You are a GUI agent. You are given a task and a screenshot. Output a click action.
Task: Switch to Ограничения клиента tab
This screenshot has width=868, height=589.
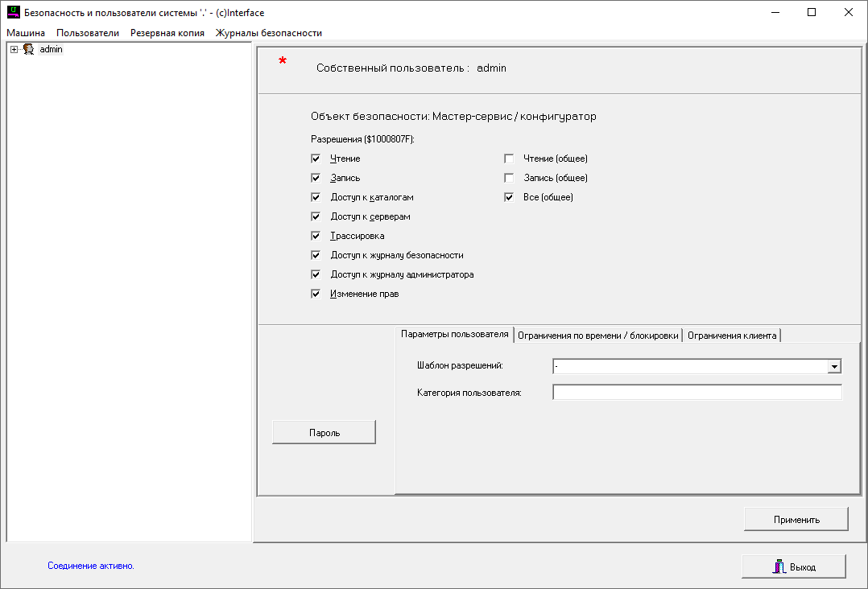(x=732, y=336)
